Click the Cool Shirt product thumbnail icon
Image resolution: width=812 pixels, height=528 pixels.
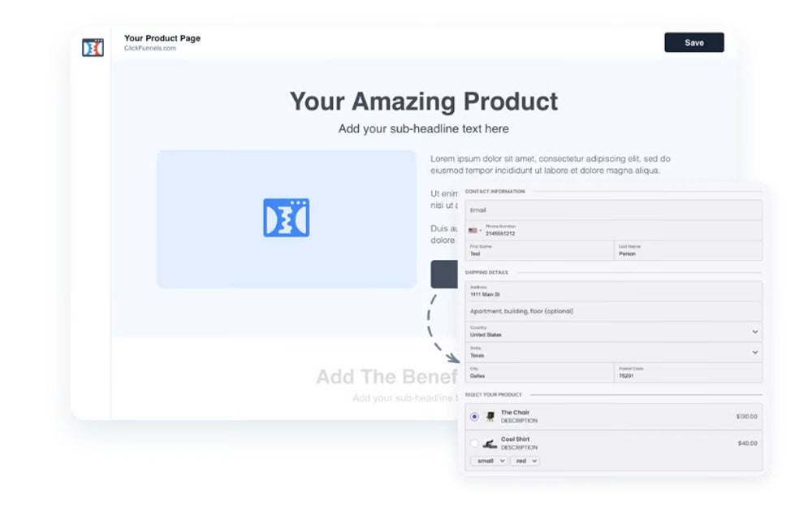tap(490, 444)
